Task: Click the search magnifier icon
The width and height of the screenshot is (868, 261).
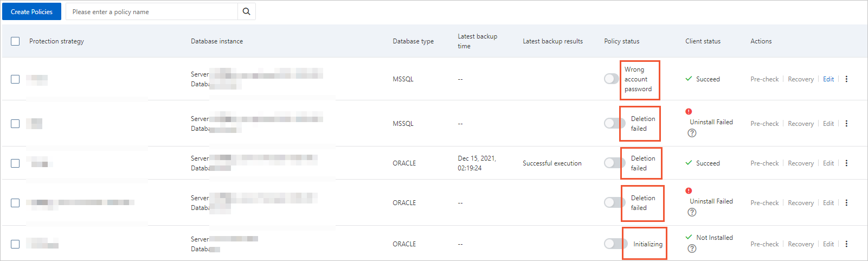Action: coord(246,11)
